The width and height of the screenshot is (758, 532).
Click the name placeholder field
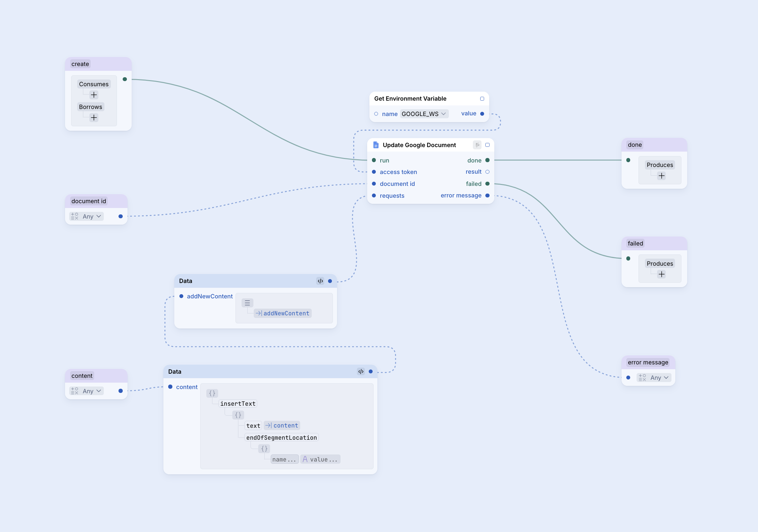pyautogui.click(x=284, y=459)
